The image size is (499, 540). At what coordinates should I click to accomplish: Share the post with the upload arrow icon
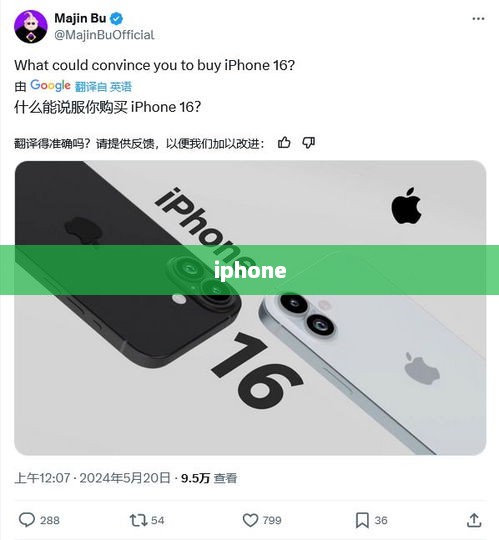tap(474, 520)
